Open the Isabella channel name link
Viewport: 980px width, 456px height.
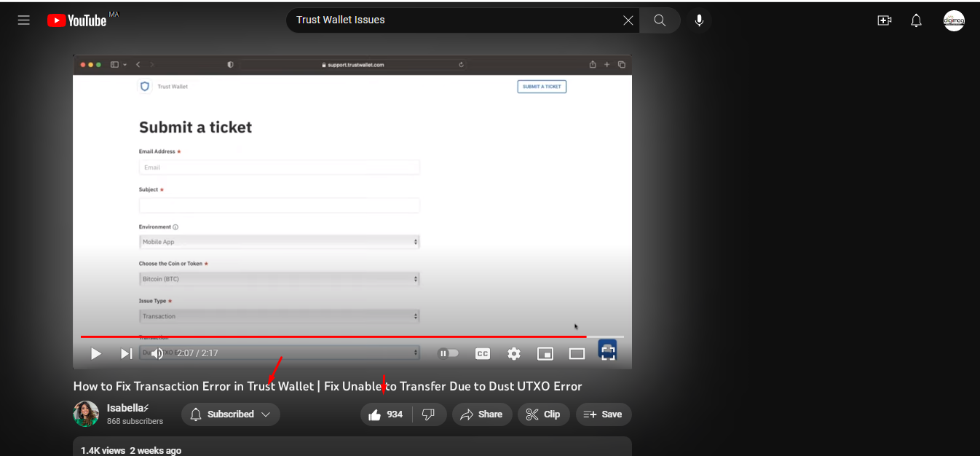pos(128,408)
